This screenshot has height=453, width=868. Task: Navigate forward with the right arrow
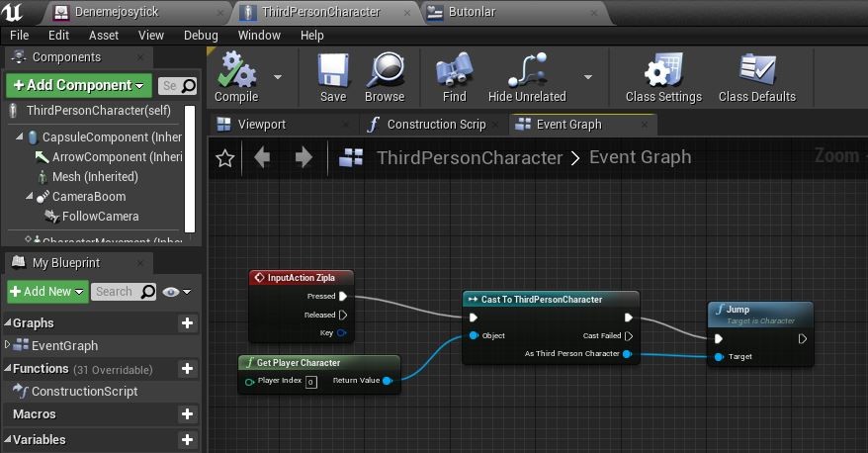click(x=304, y=158)
